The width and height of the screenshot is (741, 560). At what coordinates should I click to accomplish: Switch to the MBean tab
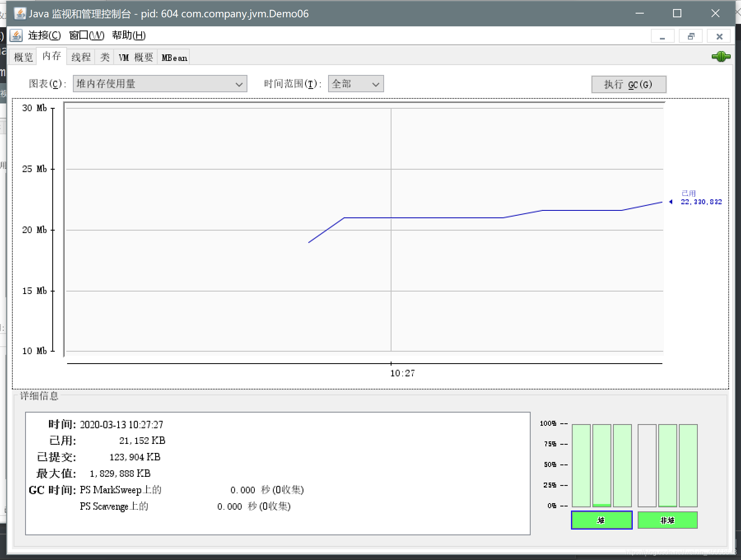click(x=174, y=57)
